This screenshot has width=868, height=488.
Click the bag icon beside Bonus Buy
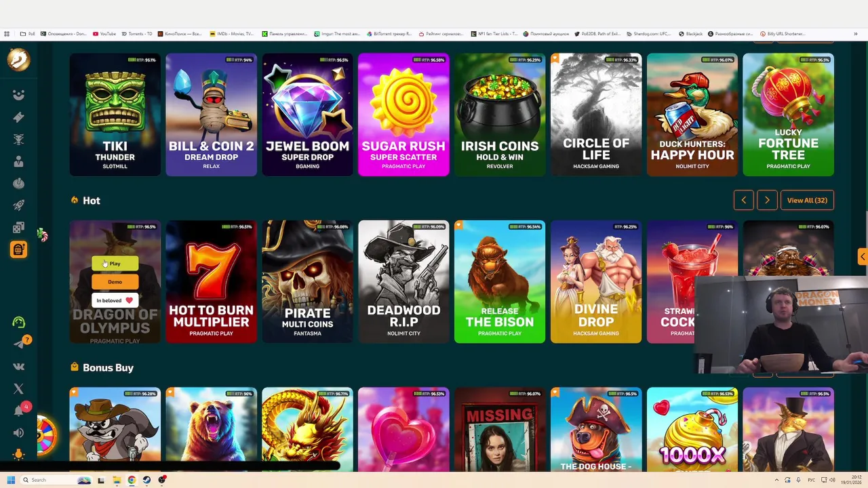click(75, 367)
